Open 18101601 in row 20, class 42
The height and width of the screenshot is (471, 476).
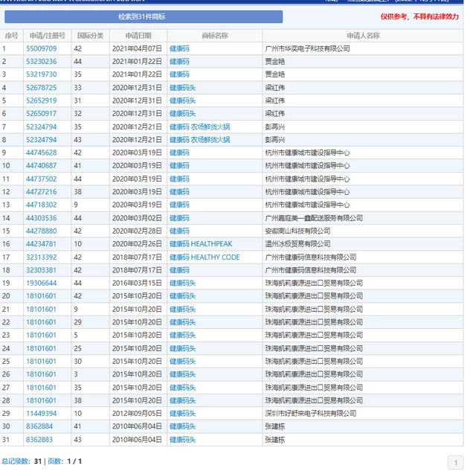(42, 296)
